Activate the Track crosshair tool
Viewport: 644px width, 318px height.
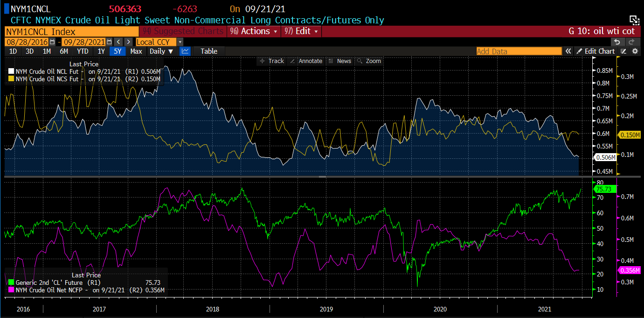click(x=272, y=61)
